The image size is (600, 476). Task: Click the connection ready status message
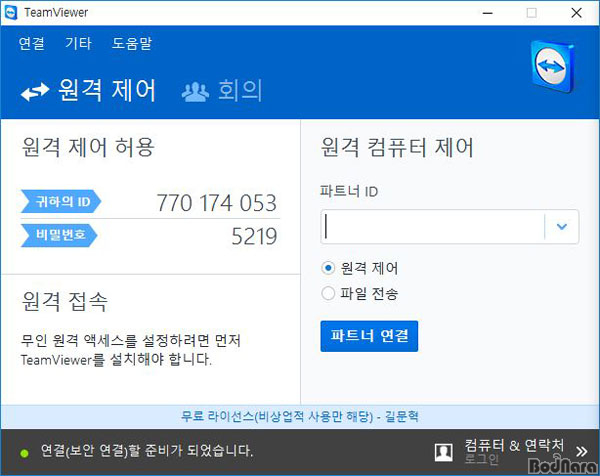pyautogui.click(x=147, y=451)
